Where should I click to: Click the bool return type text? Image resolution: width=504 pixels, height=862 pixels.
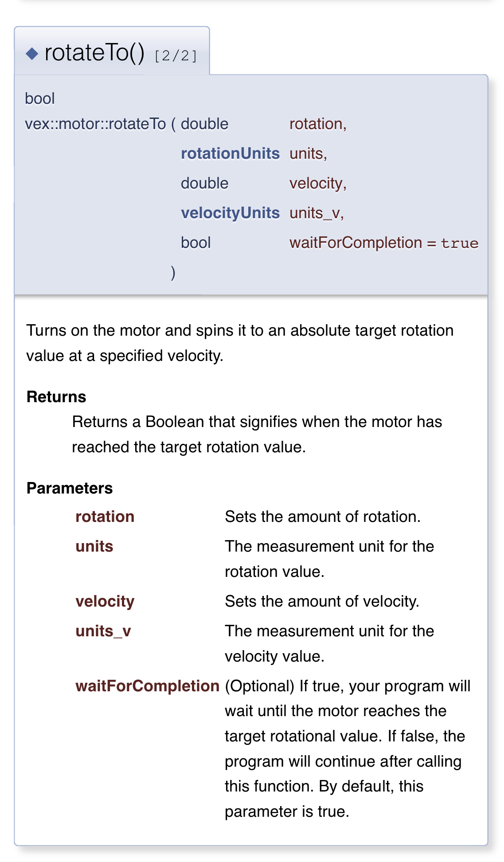40,98
